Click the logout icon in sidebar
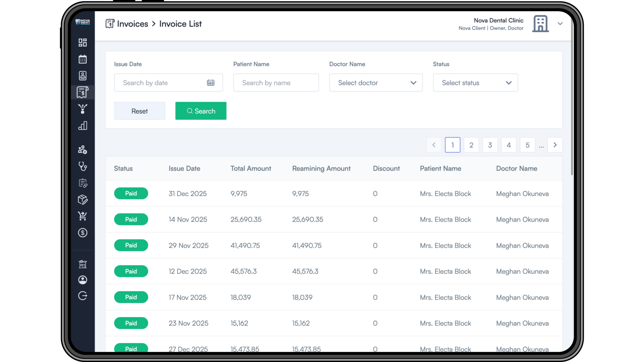Screen dimensions: 644x362 pyautogui.click(x=83, y=296)
